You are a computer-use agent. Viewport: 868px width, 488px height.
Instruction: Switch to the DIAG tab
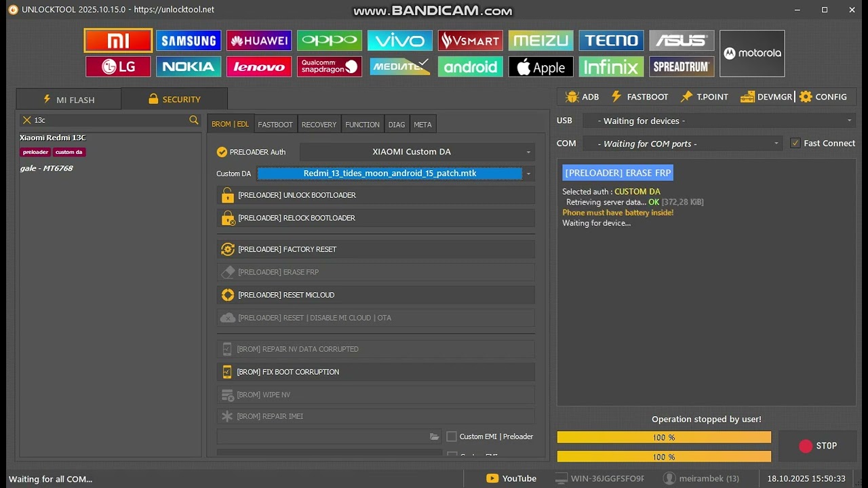pos(397,124)
